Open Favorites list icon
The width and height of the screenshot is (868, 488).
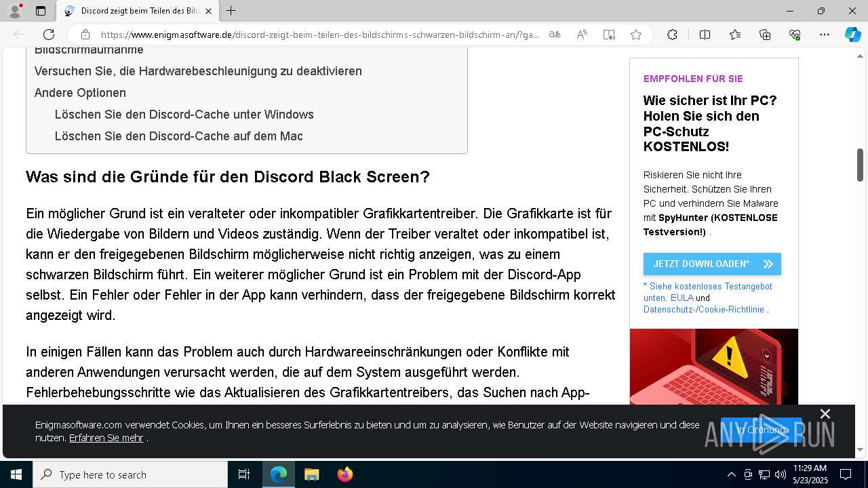pyautogui.click(x=735, y=35)
